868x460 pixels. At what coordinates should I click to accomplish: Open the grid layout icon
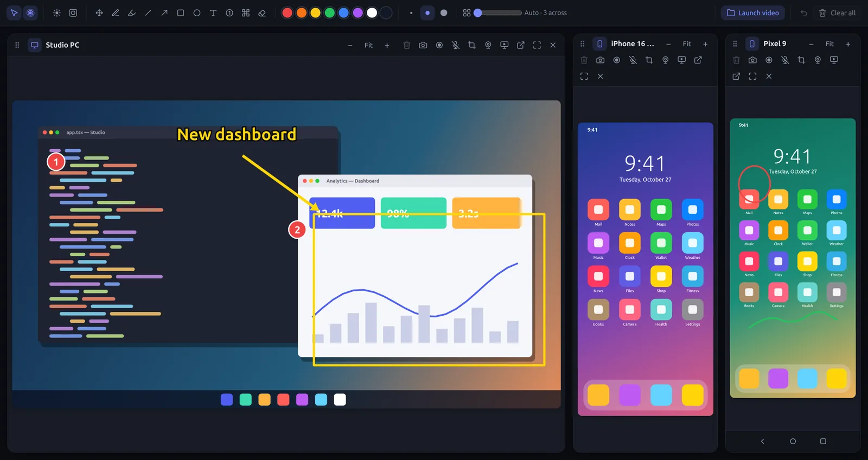tap(467, 13)
